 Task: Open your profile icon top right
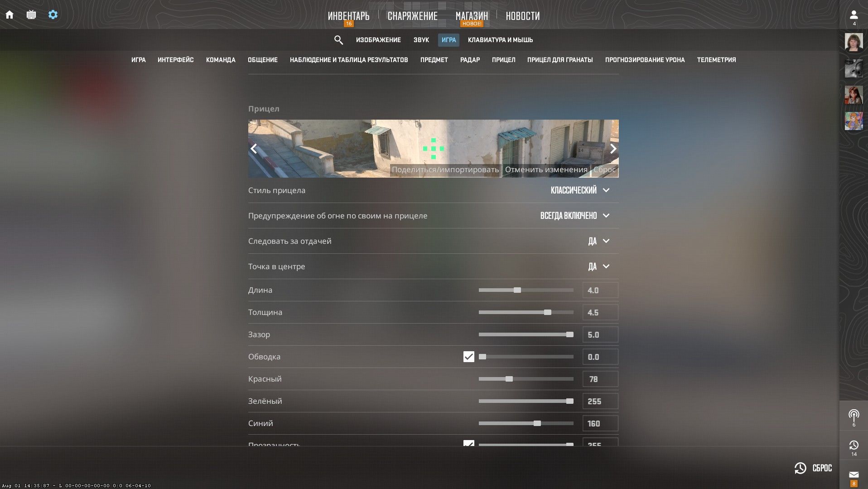854,14
